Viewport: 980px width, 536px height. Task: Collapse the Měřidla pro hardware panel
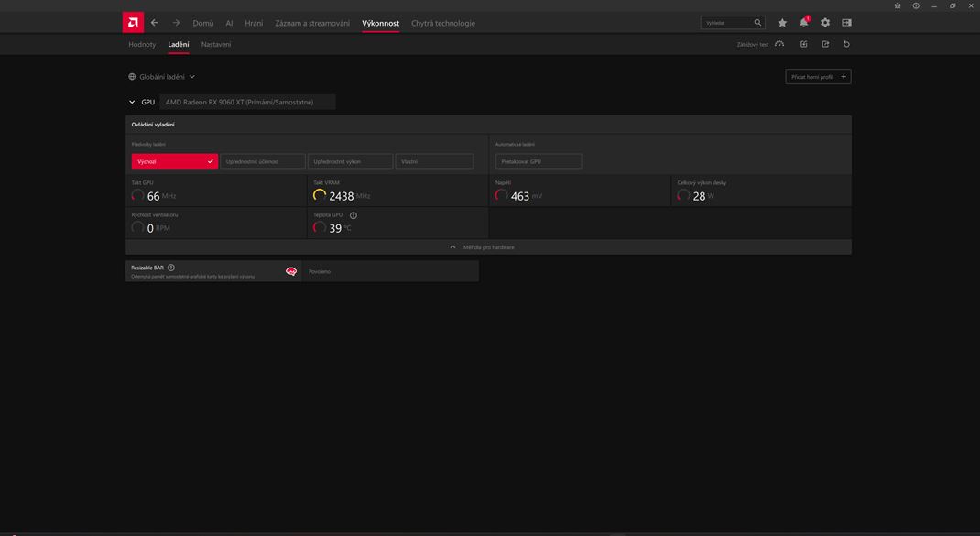[488, 247]
